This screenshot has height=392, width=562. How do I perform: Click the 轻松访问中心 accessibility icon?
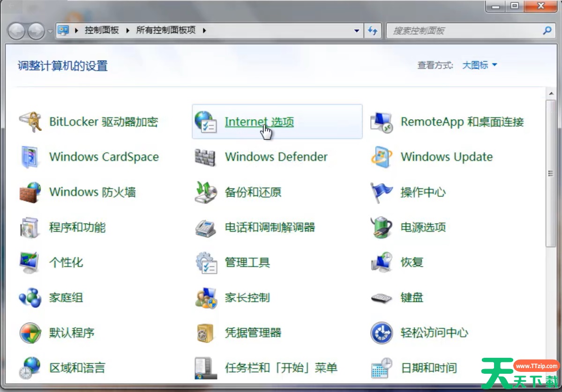381,333
